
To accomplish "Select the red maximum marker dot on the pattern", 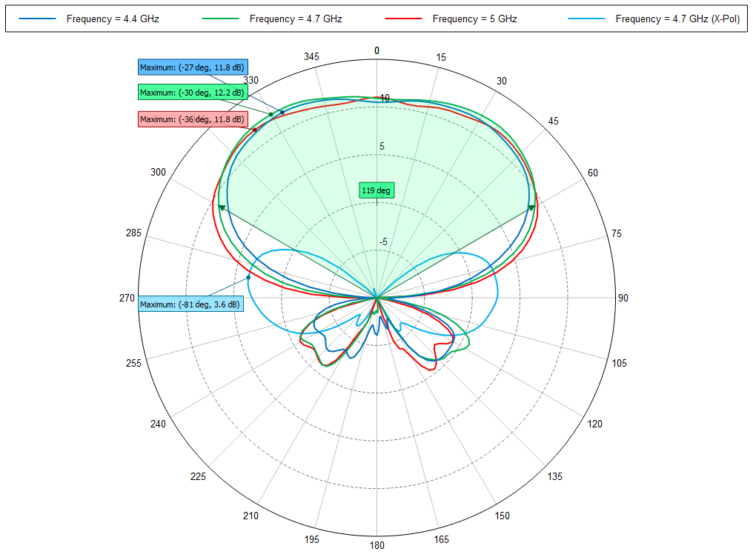I will point(255,130).
